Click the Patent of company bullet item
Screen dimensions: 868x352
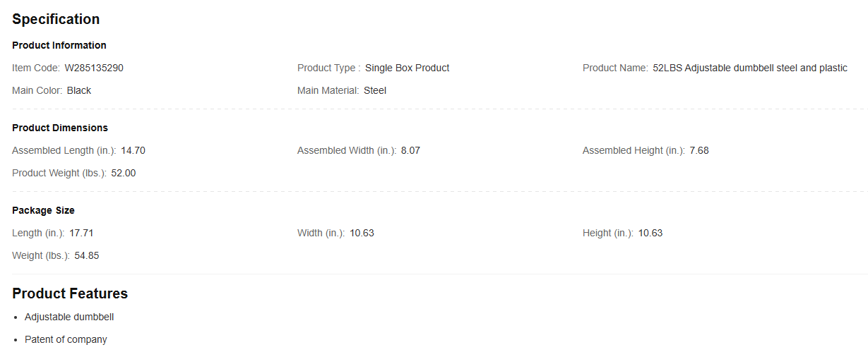[66, 339]
